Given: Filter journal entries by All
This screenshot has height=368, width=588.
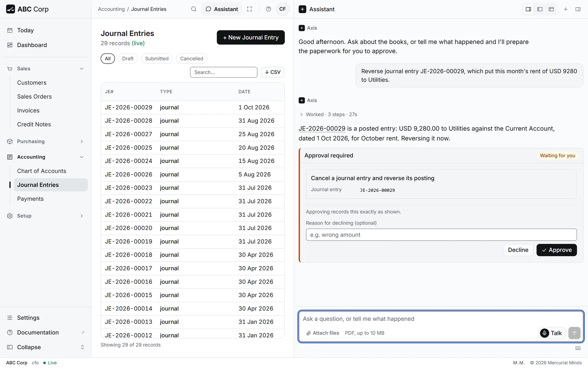Looking at the screenshot, I should 108,59.
